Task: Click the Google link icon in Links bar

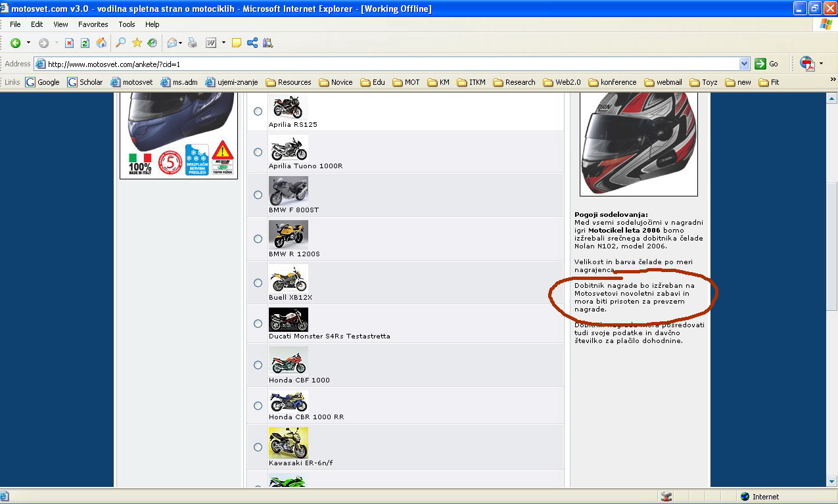Action: 30,82
